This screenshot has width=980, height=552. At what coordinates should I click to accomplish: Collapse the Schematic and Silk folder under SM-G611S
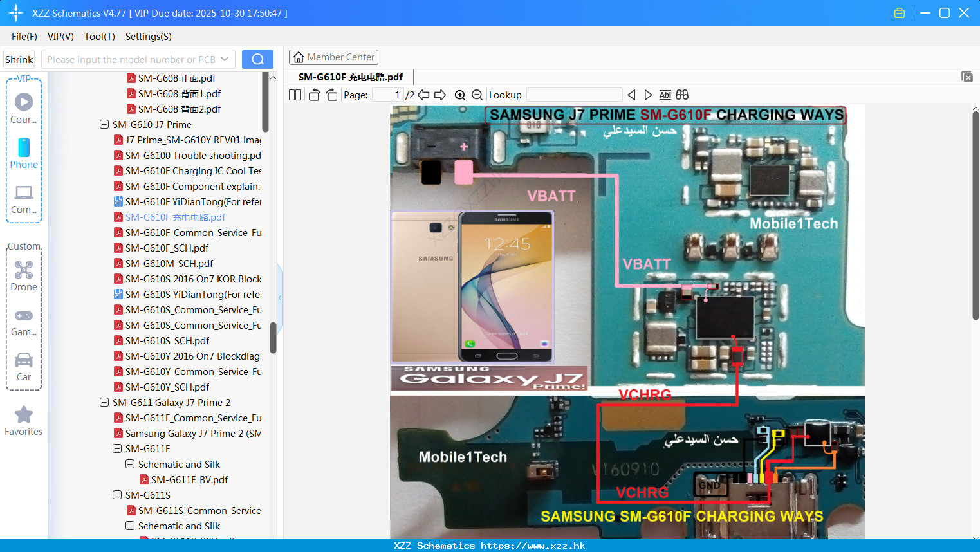[x=130, y=526]
